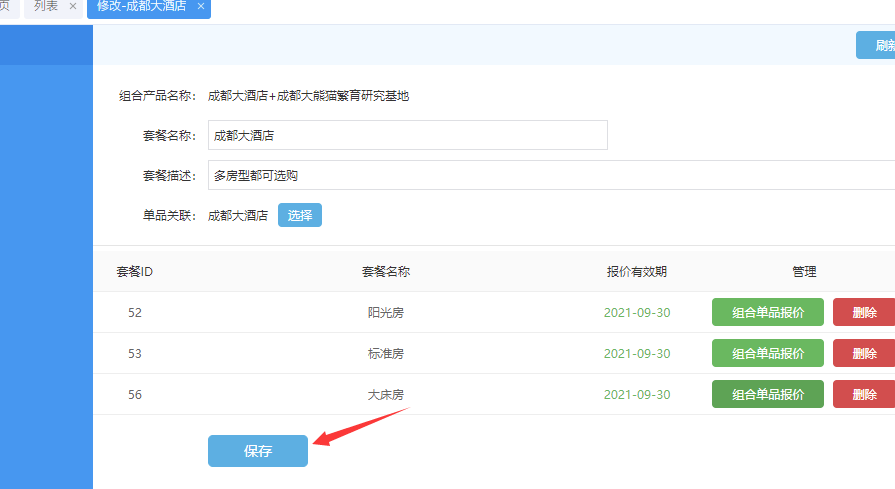Viewport: 895px width, 489px height.
Task: Switch to the 列表 tab
Action: [x=46, y=6]
